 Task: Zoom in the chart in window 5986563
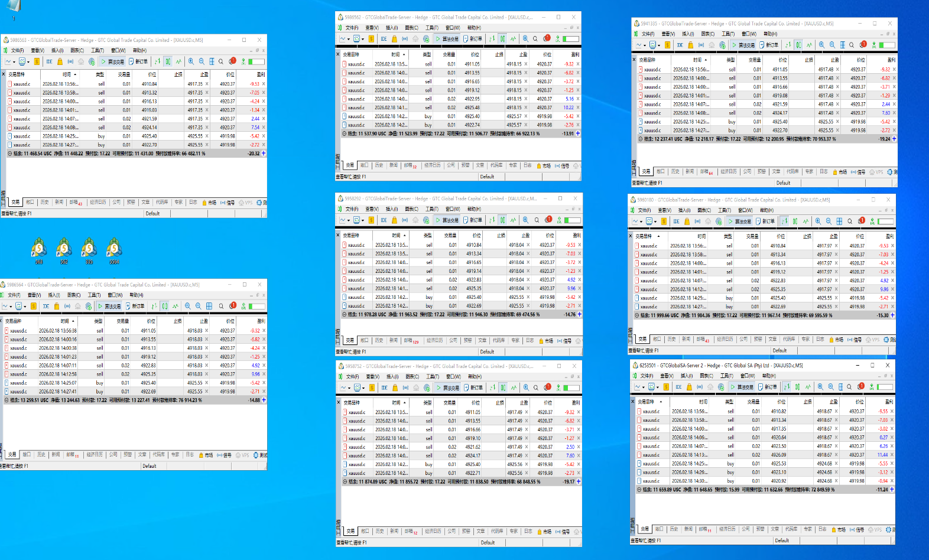pyautogui.click(x=191, y=61)
